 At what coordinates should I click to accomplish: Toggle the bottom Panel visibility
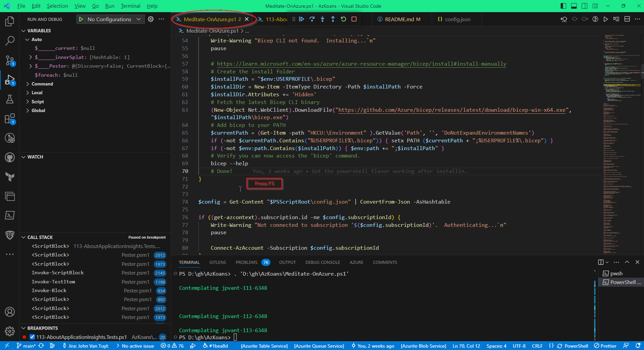click(x=574, y=6)
